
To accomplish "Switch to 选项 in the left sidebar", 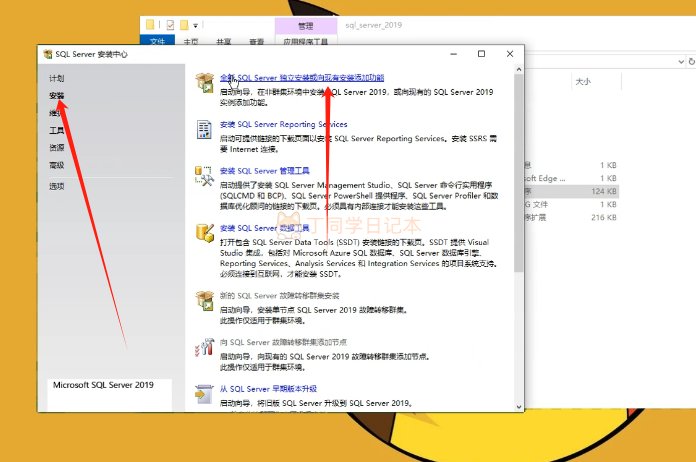I will click(x=57, y=186).
